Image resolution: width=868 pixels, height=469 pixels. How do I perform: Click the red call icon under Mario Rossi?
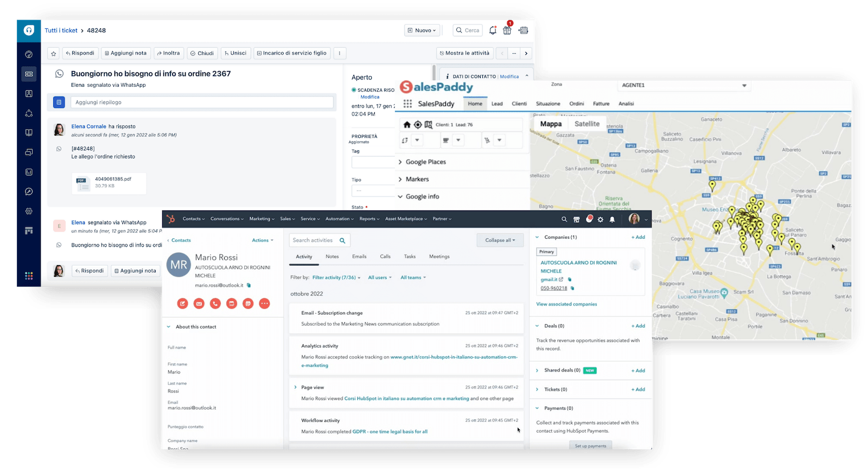[215, 303]
